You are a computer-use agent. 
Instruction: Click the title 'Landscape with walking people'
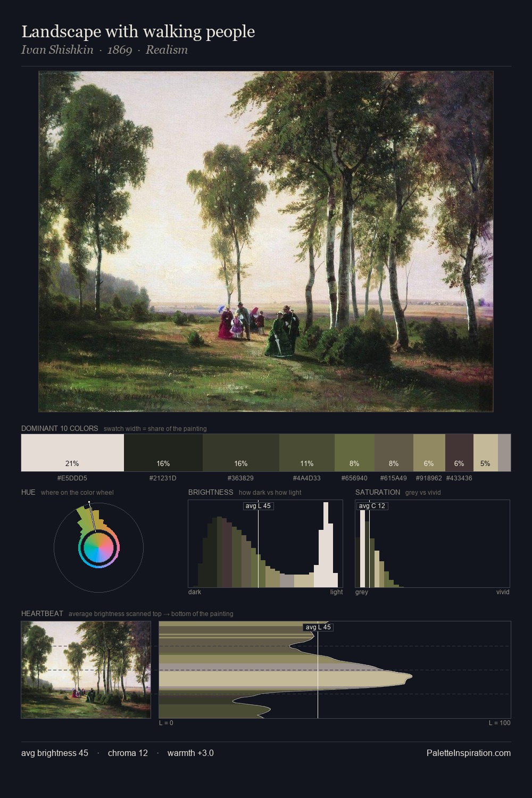click(138, 31)
